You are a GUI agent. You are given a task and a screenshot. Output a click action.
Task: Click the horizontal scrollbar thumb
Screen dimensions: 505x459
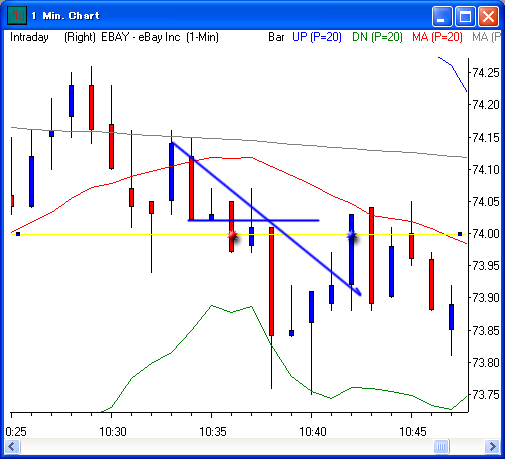click(441, 446)
